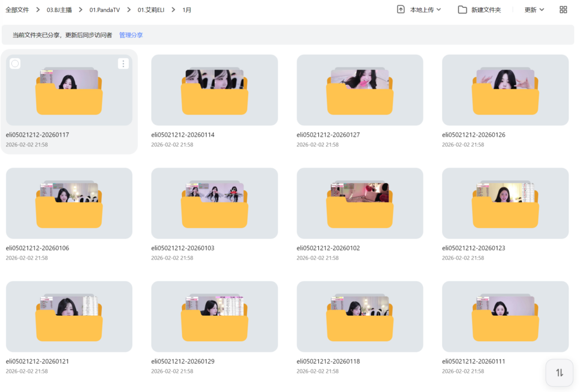Screen dimensions: 579x392
Task: Open more options for eli05021212-20260117 folder
Action: [123, 64]
